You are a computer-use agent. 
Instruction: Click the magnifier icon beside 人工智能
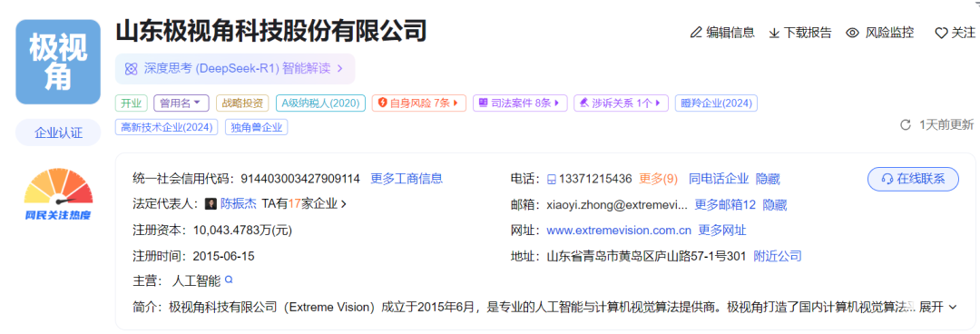click(229, 280)
